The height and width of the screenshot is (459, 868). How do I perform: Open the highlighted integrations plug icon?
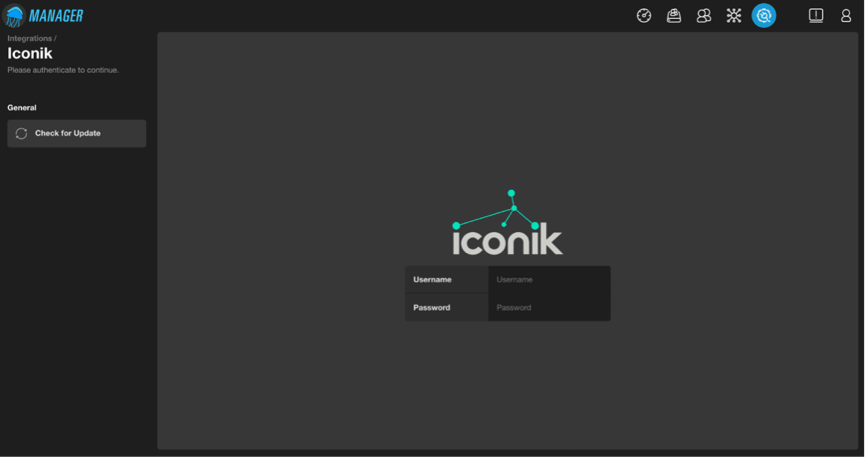pyautogui.click(x=764, y=16)
